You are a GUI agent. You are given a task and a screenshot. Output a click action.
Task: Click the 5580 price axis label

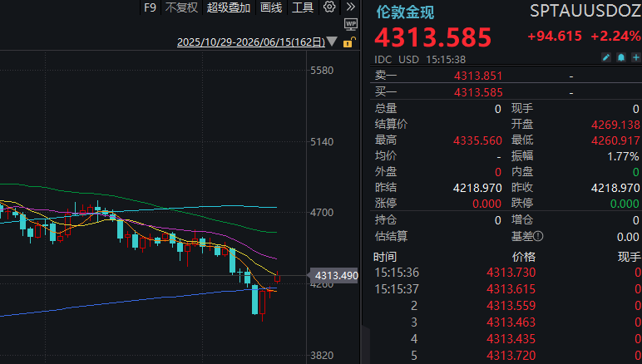click(x=322, y=71)
